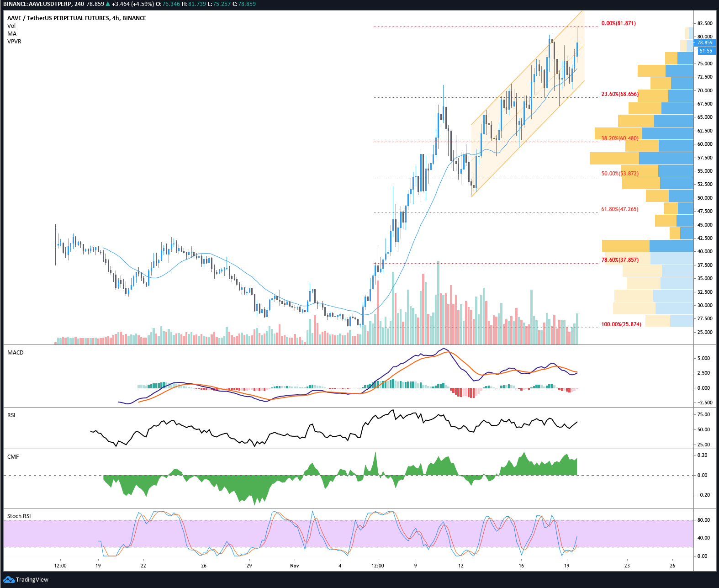This screenshot has width=719, height=588.
Task: Click the TradingView cloud logo icon
Action: coord(9,580)
